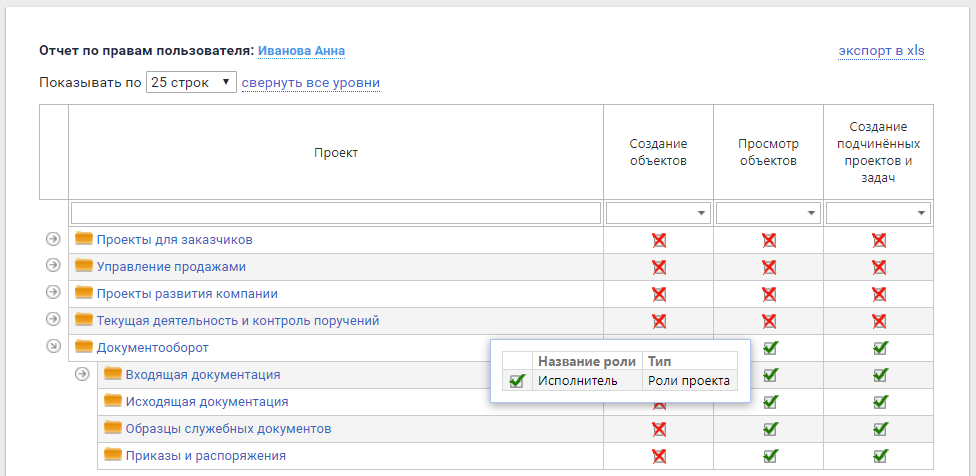Toggle the Исполнитель role checkmark in popup

point(517,381)
